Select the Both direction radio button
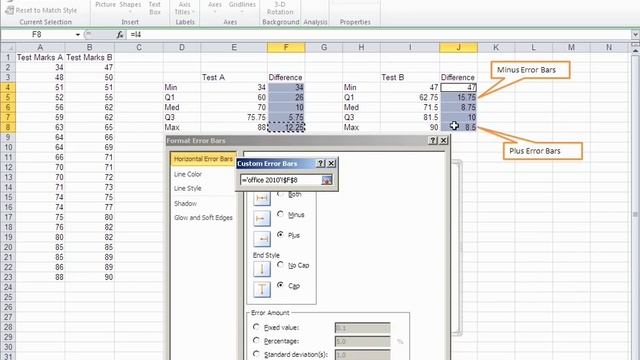The width and height of the screenshot is (640, 360). [280, 194]
